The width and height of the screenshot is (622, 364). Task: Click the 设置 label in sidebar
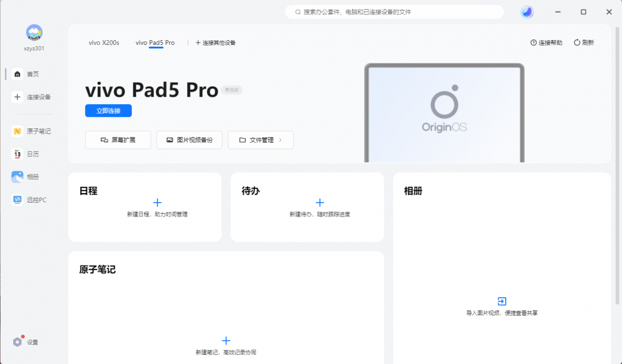(32, 342)
